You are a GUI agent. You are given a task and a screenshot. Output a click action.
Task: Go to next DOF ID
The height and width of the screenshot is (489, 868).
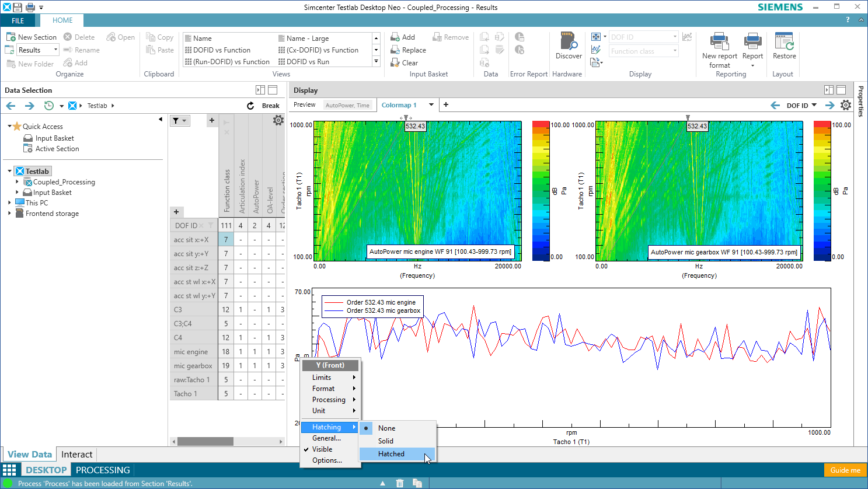pos(829,105)
